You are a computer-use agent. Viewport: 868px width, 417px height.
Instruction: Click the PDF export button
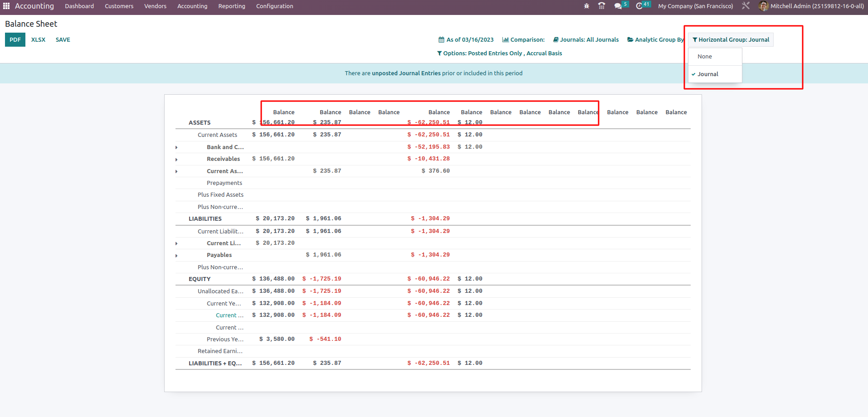point(15,39)
